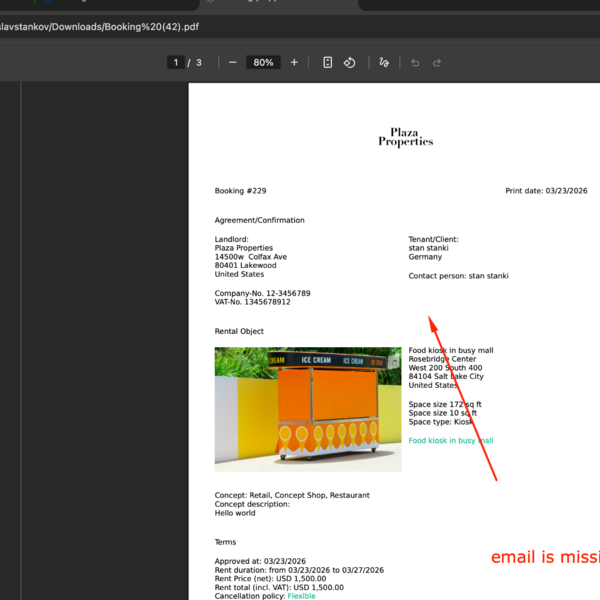Click the red 'email is missing' annotation
Screen dimensions: 600x600
(x=545, y=557)
